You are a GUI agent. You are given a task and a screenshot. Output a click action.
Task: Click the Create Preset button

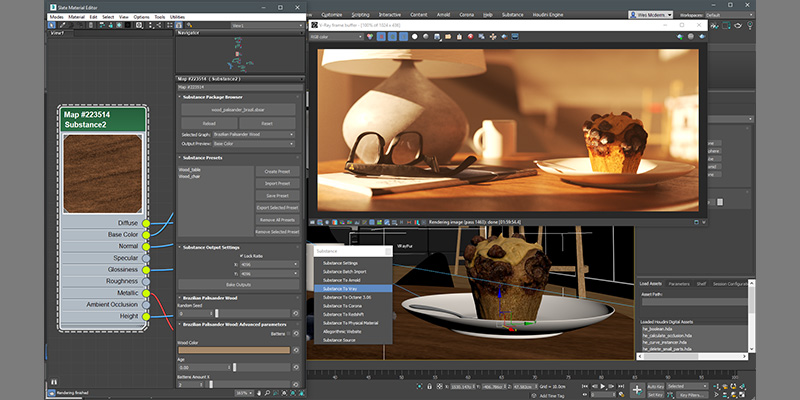(x=275, y=171)
